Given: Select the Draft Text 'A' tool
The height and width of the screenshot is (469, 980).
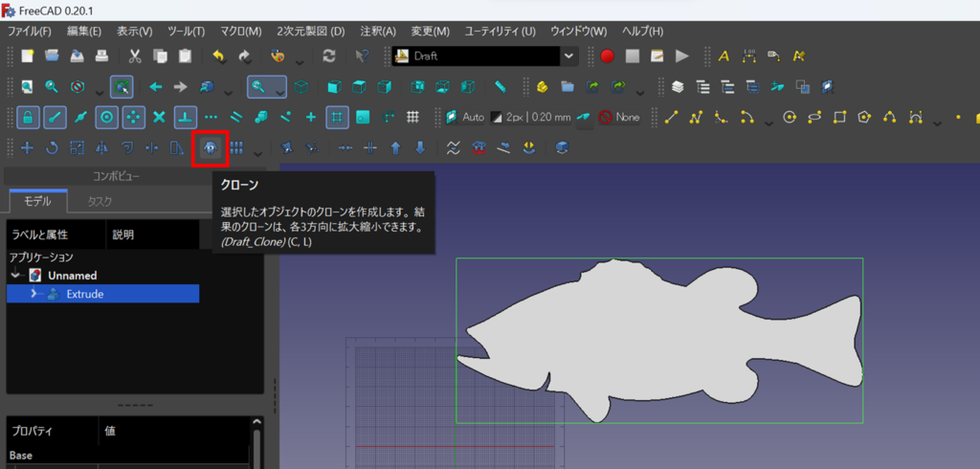Looking at the screenshot, I should point(724,56).
